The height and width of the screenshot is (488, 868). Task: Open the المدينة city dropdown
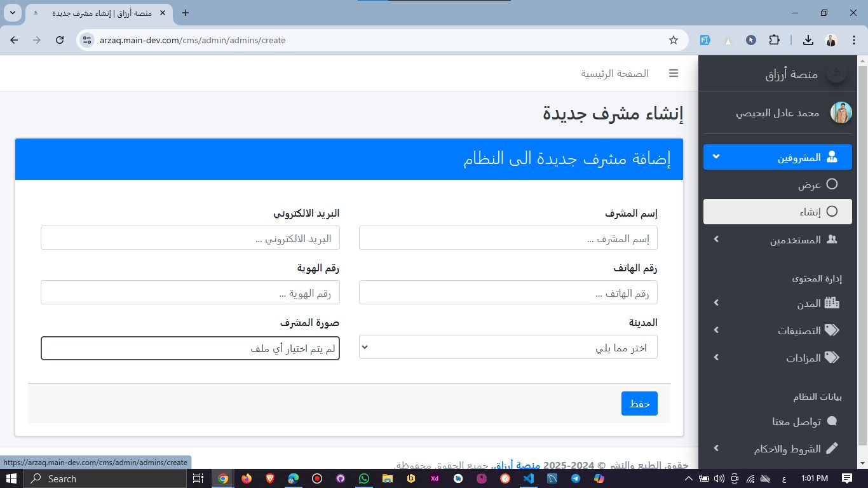508,348
